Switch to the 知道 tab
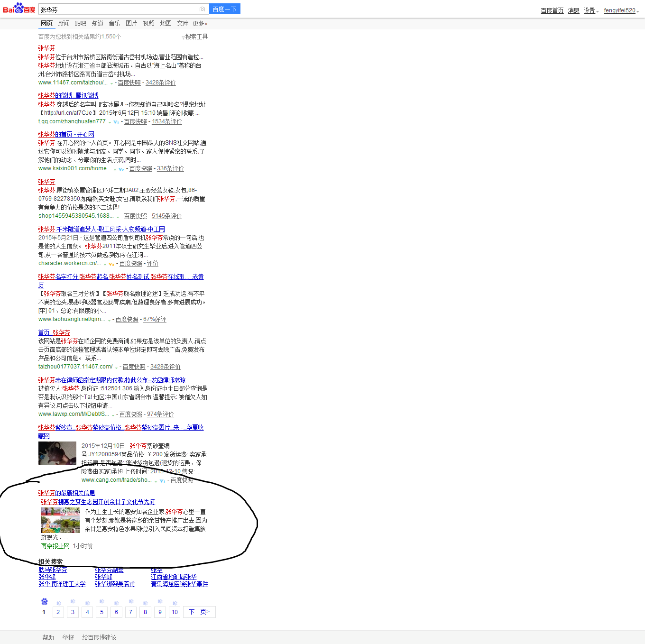Viewport: 645px width, 644px height. pyautogui.click(x=98, y=23)
